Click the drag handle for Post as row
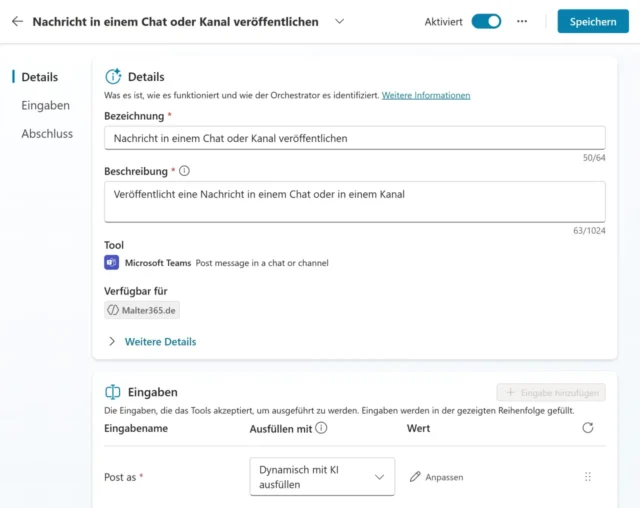The height and width of the screenshot is (508, 640). click(587, 477)
